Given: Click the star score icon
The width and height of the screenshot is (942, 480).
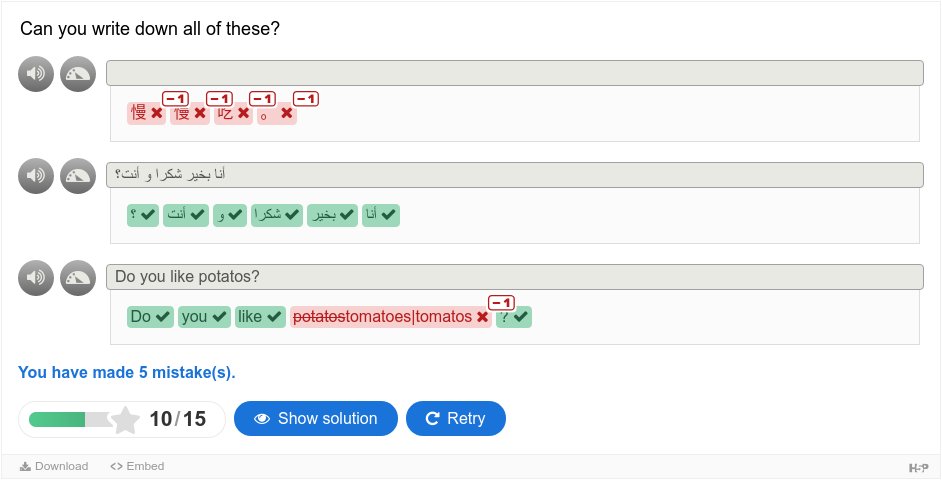Looking at the screenshot, I should coord(126,419).
